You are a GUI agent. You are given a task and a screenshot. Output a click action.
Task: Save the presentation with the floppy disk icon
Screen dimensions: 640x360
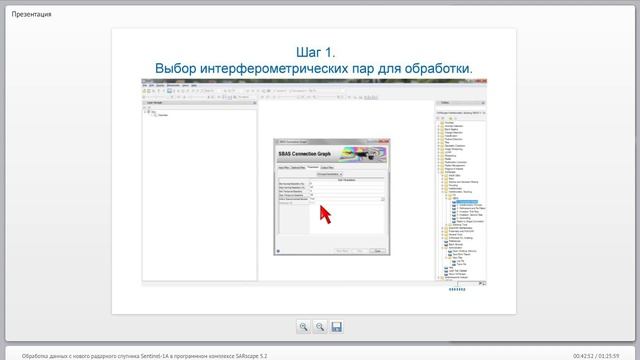pyautogui.click(x=336, y=327)
